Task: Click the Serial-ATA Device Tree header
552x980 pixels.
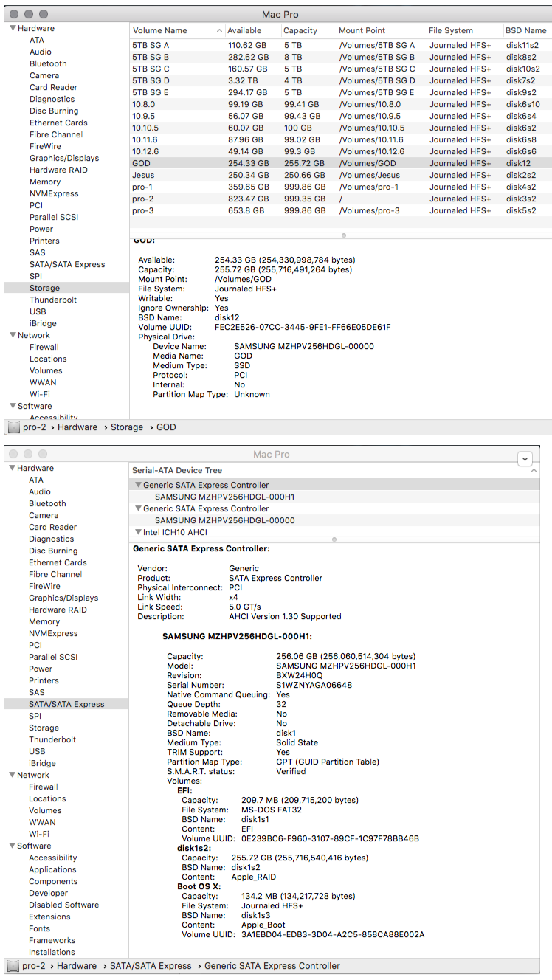Action: click(x=177, y=470)
